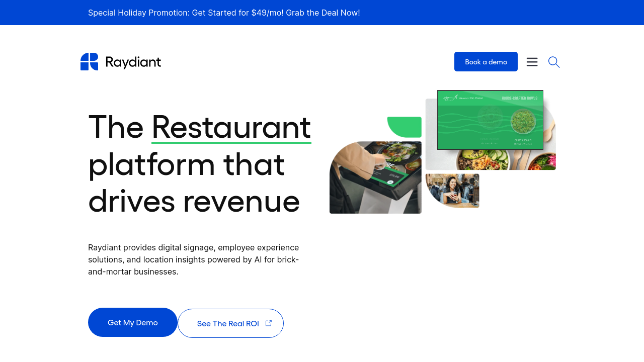
Task: Select the underlined Restaurant word in heading
Action: coord(231,127)
